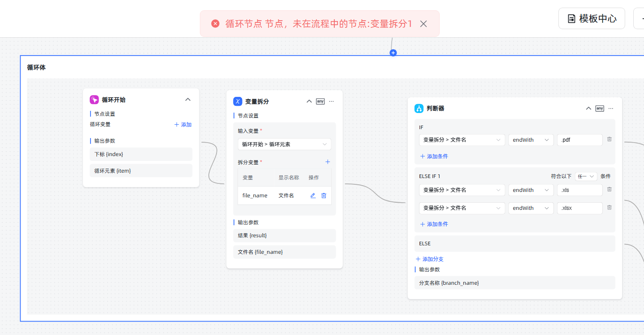Click the 模板中心 button
This screenshot has width=644, height=335.
tap(592, 18)
